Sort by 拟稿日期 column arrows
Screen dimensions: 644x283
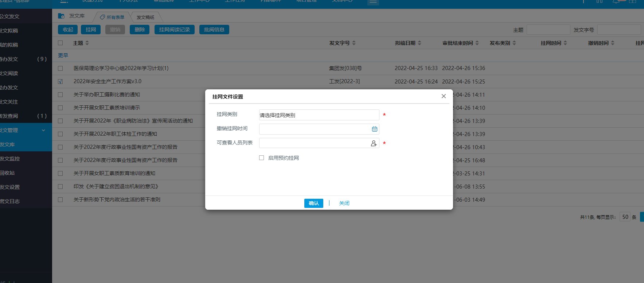tap(419, 43)
